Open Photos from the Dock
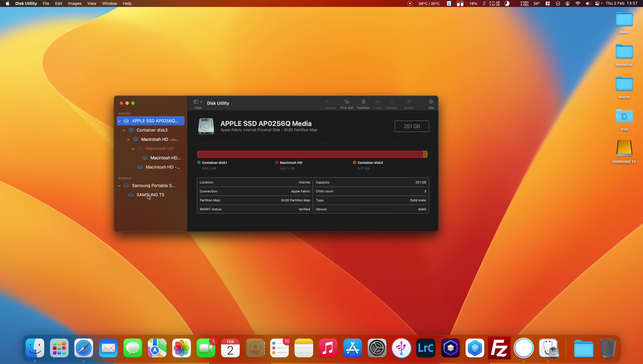 coord(181,348)
